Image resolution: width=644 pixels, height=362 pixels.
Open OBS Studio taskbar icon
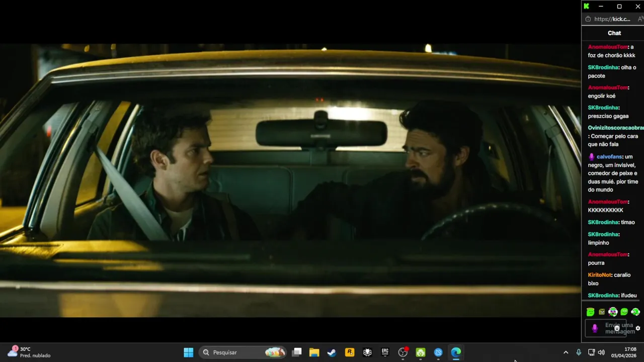click(x=403, y=352)
